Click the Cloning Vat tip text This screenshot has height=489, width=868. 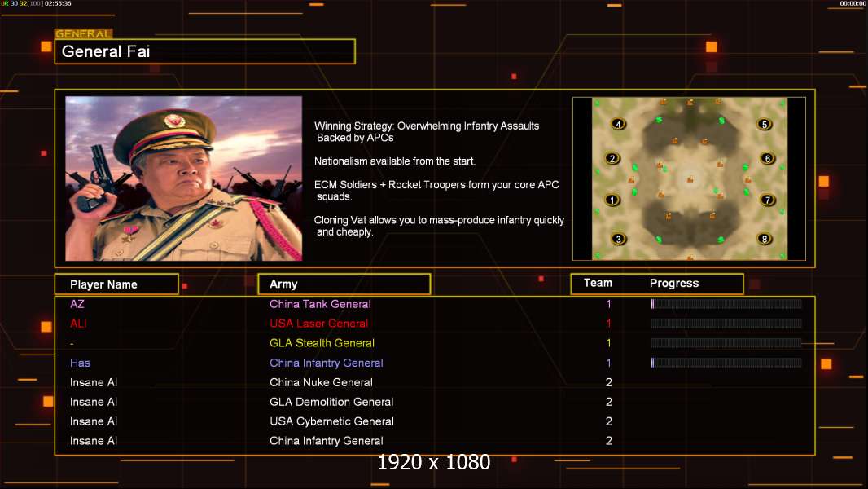click(x=439, y=226)
